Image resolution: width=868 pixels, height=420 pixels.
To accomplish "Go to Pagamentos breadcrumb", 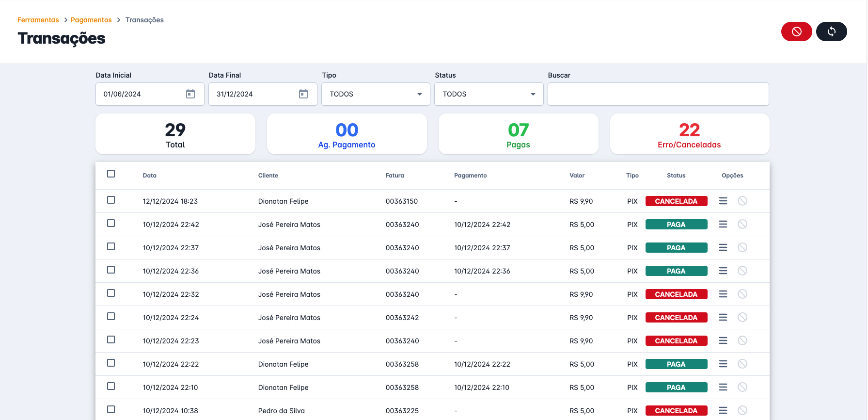I will (91, 20).
